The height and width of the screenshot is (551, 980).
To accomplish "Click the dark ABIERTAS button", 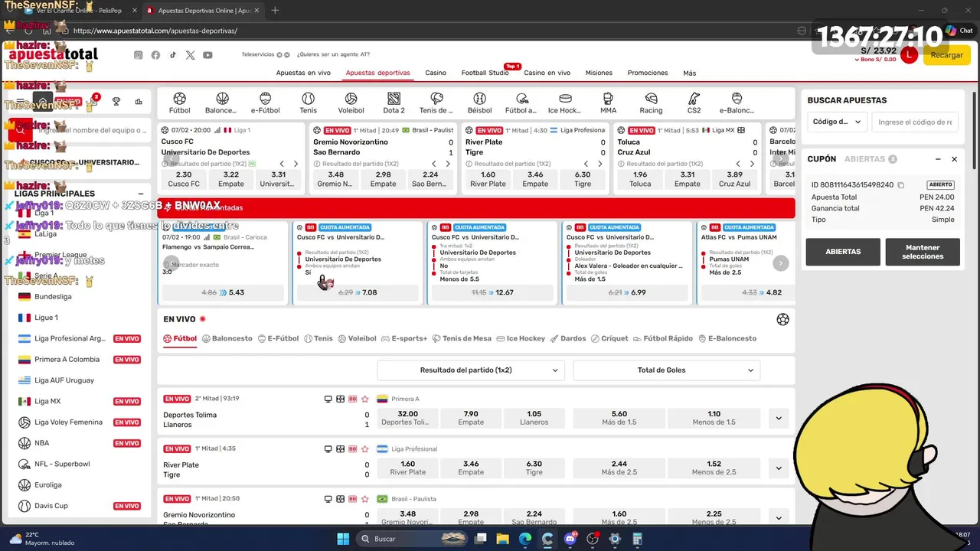I will tap(843, 252).
